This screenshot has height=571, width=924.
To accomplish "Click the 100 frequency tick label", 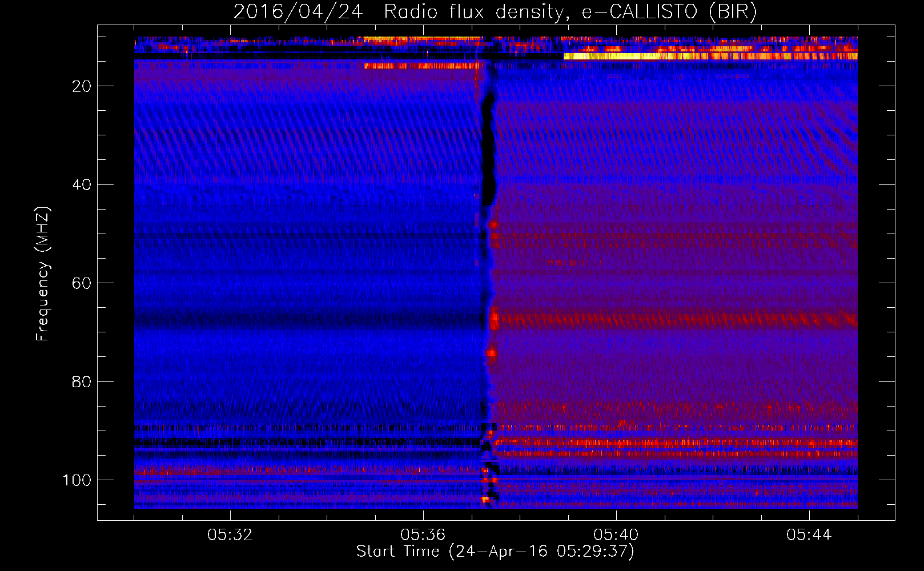I will (78, 480).
